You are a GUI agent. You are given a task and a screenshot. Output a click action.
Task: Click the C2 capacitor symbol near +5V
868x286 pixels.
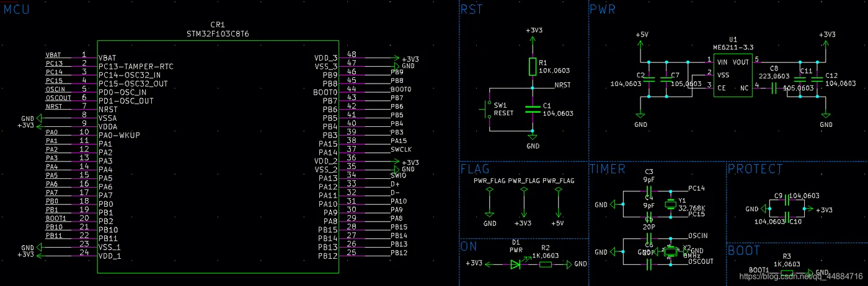649,79
